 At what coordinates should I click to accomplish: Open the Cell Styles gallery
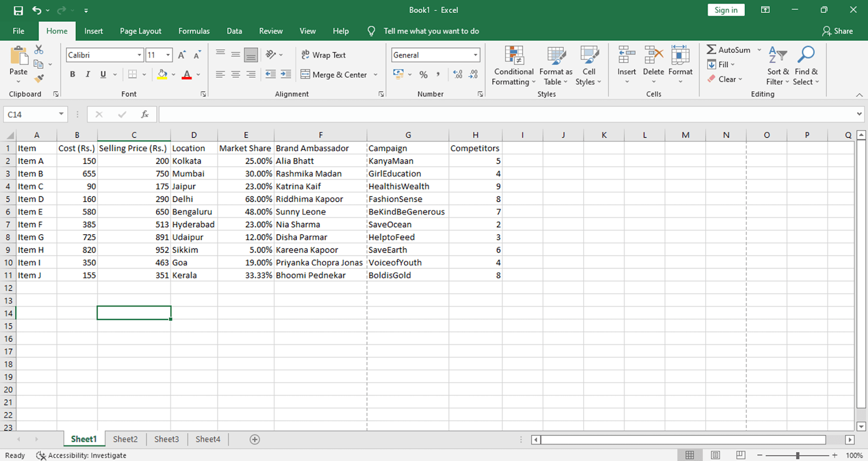(x=589, y=66)
